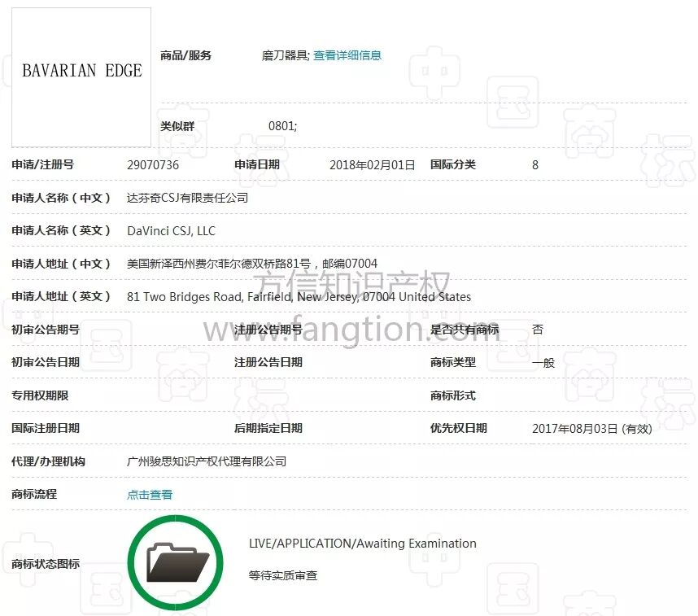Click the 优先权日期 label
Image resolution: width=698 pixels, height=616 pixels.
(459, 429)
